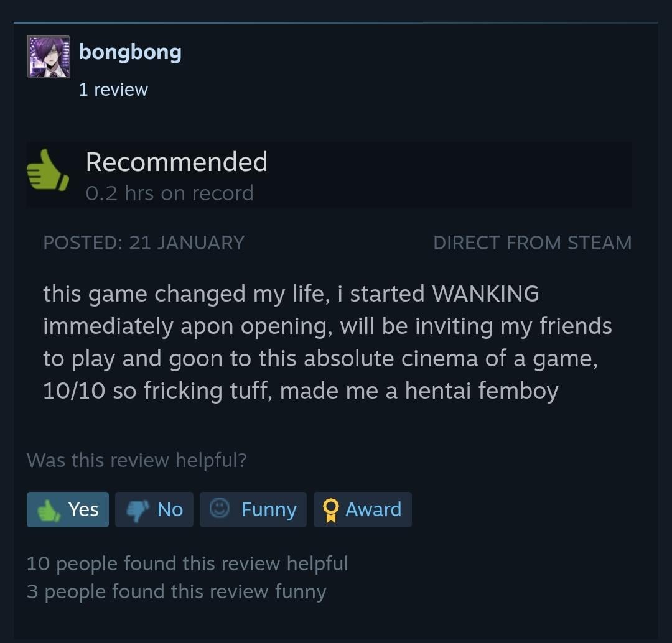Click the Recommended review title
Image resolution: width=672 pixels, height=643 pixels.
point(177,162)
